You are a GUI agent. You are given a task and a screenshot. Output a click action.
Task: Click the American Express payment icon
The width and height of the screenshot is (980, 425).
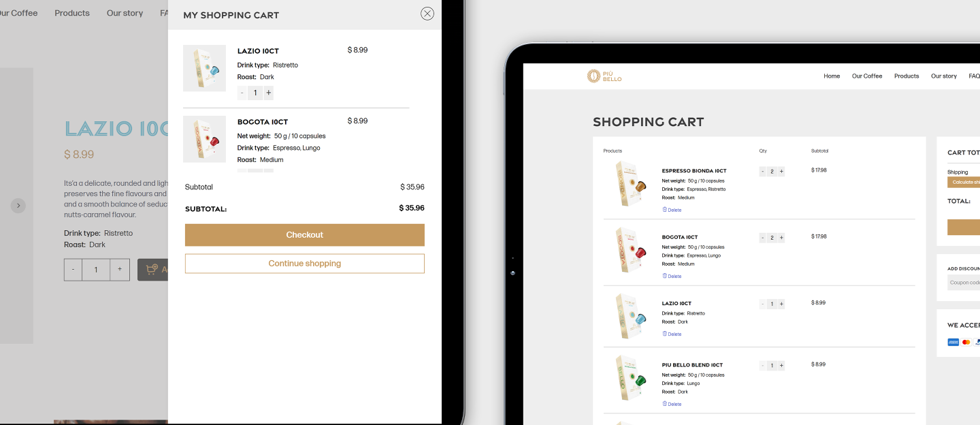coord(953,342)
